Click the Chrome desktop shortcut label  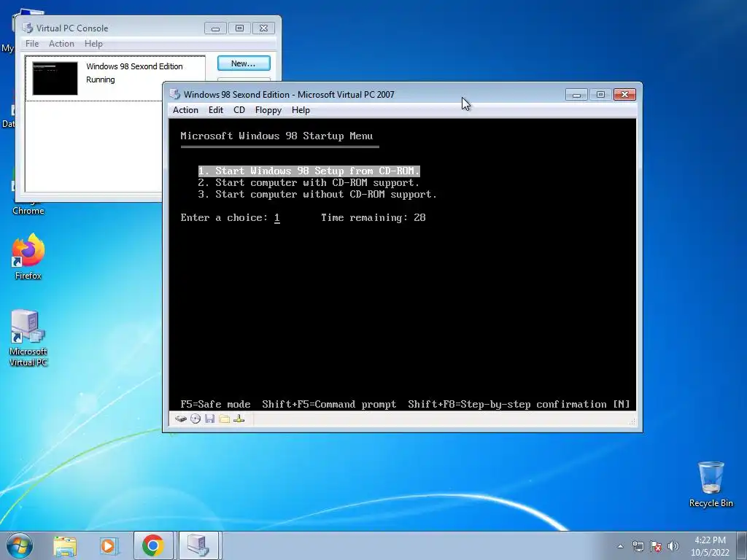tap(28, 211)
